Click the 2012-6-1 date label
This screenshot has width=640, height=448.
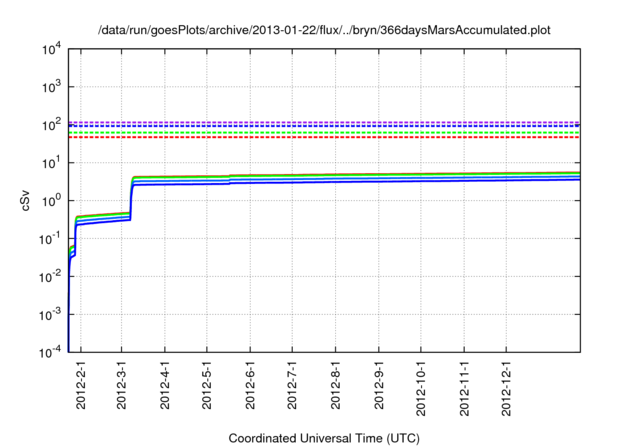click(x=250, y=385)
